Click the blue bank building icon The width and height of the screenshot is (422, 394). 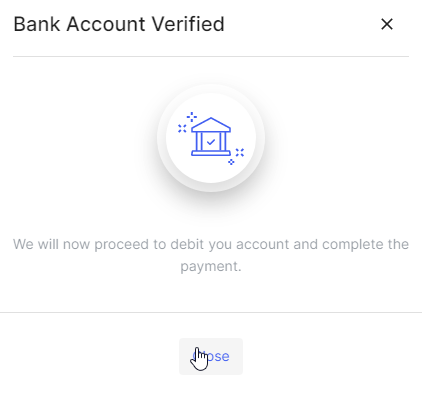click(x=211, y=137)
